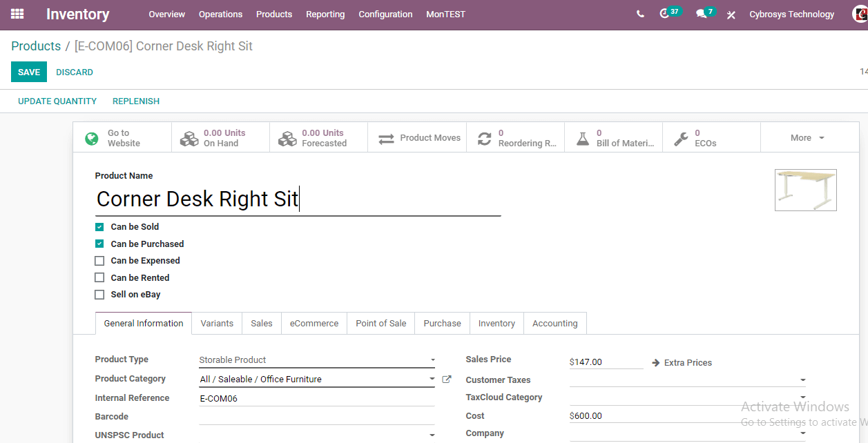Click the user avatar in top-right corner
The width and height of the screenshot is (868, 443).
click(860, 14)
